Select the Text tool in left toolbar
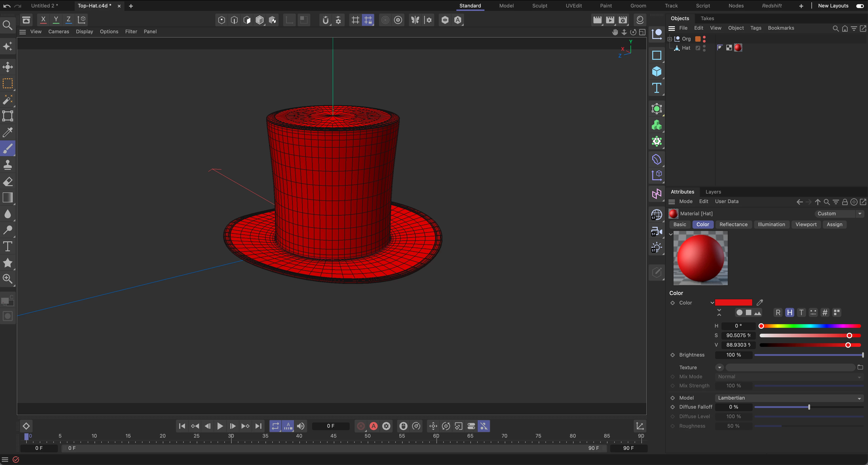868x465 pixels. [x=7, y=247]
